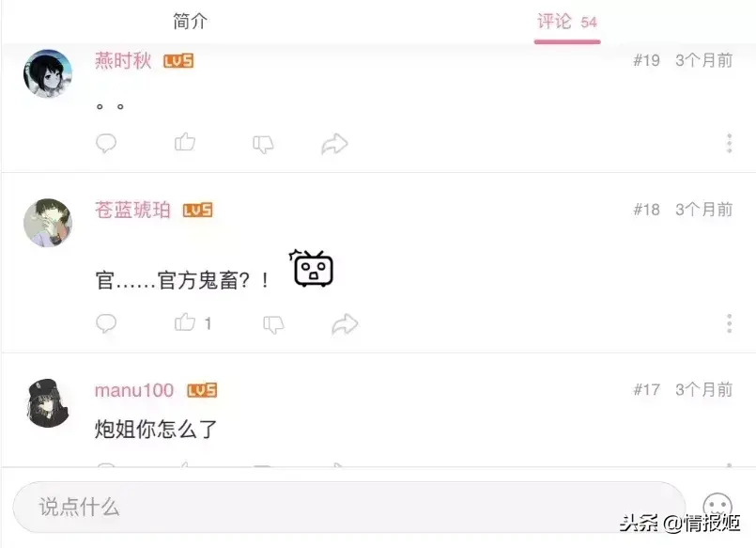Dislike 苍蓝琥珀's comment with thumbs down
Image resolution: width=756 pixels, height=548 pixels.
pos(273,324)
